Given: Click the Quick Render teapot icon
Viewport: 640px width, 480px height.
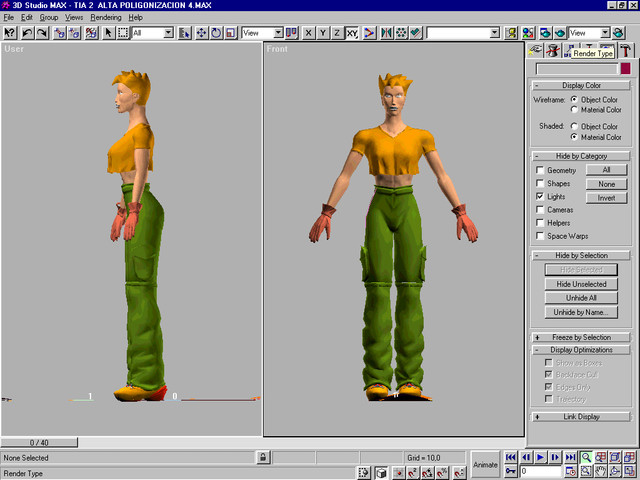Looking at the screenshot, I should coord(560,33).
